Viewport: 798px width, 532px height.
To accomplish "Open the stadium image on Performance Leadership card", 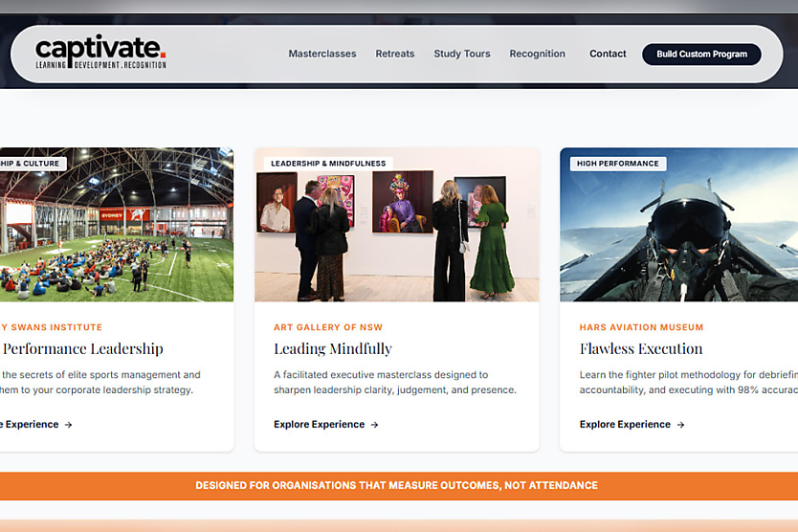I will (x=117, y=225).
